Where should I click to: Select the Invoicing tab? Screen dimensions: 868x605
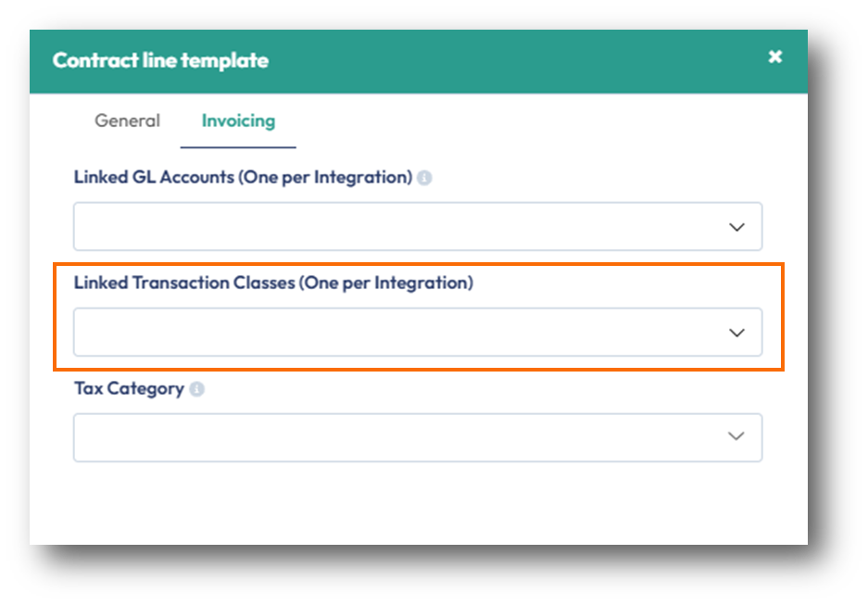point(238,120)
